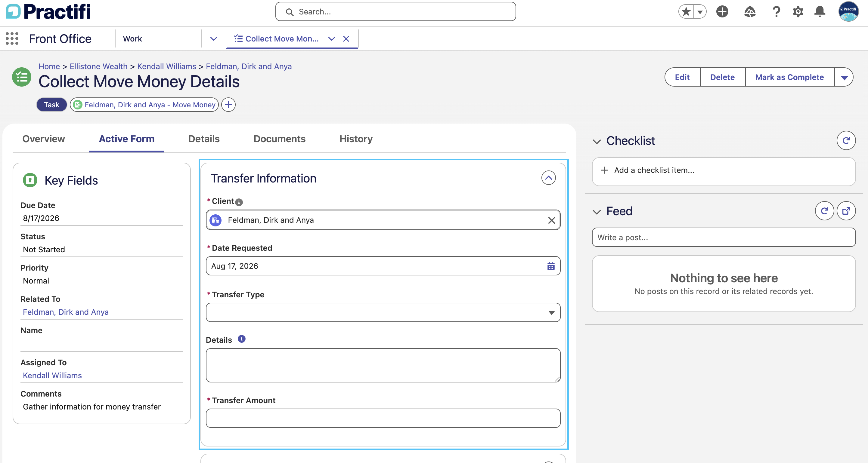Collapse the Transfer Information section

[x=549, y=178]
